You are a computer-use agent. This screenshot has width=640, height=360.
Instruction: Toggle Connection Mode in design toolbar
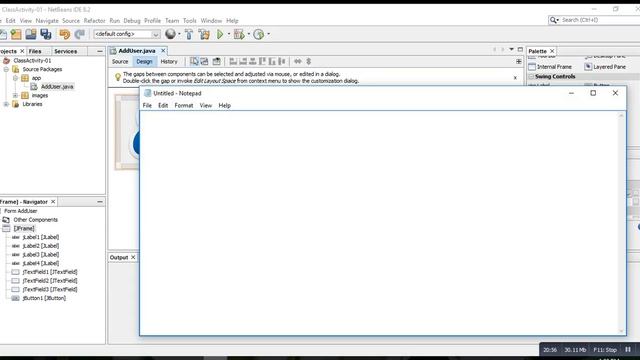(204, 62)
